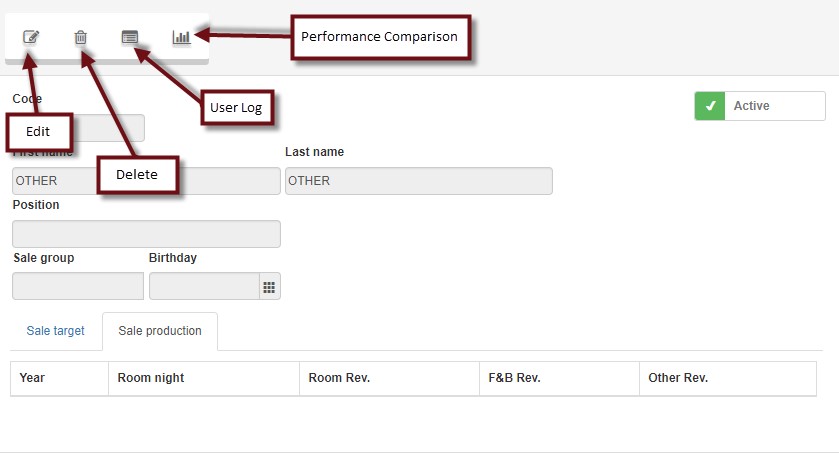Click the green checkmark on Active toggle
The height and width of the screenshot is (453, 839).
pos(709,106)
